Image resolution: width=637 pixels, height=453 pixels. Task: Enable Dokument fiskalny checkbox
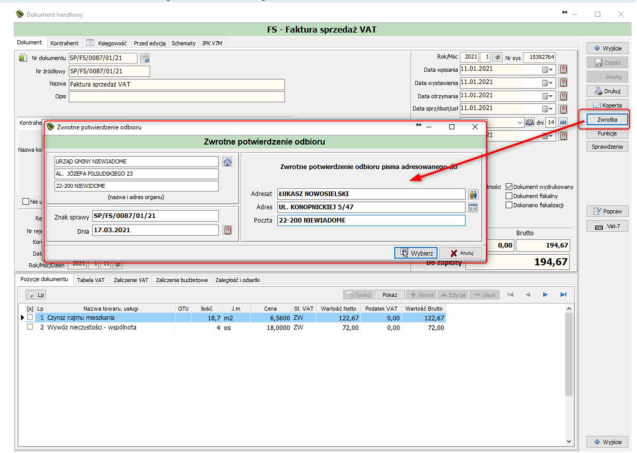pos(509,196)
